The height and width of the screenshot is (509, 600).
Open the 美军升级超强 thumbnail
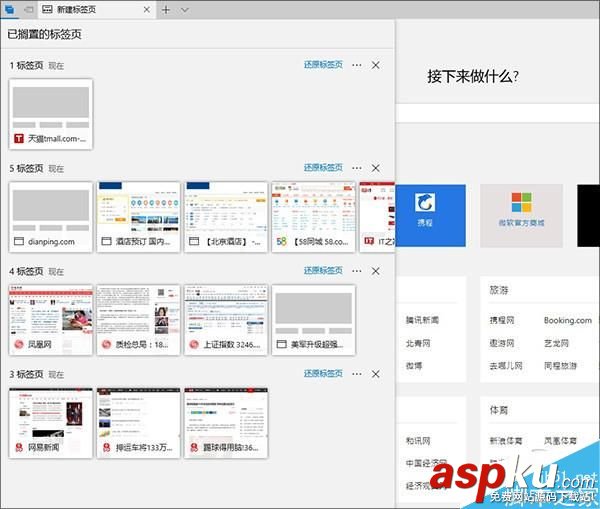coord(313,320)
